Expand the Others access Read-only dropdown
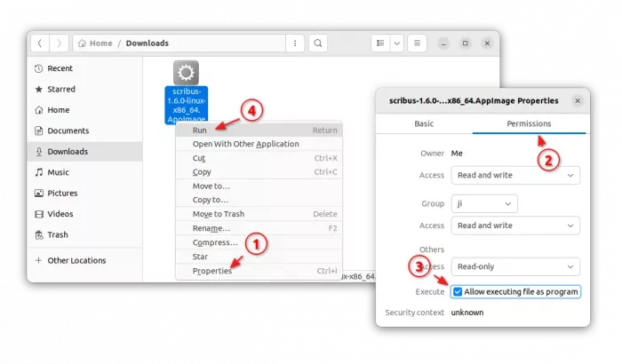Screen dimensions: 622x364 514,266
